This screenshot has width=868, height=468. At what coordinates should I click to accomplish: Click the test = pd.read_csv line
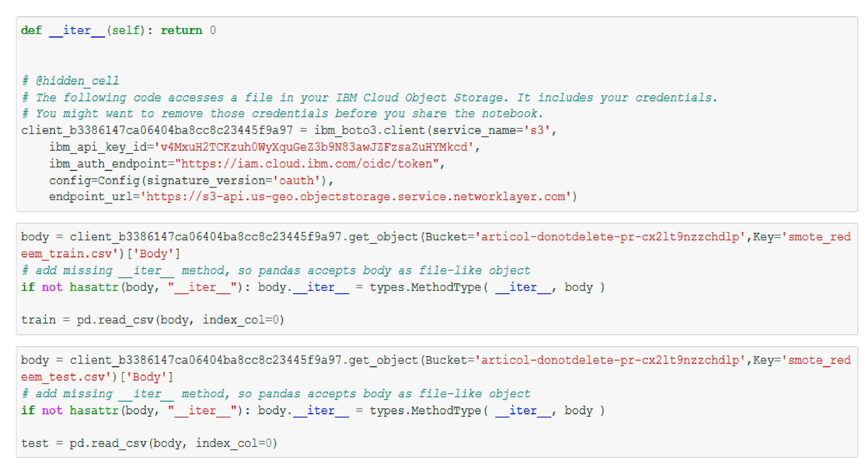[x=149, y=443]
